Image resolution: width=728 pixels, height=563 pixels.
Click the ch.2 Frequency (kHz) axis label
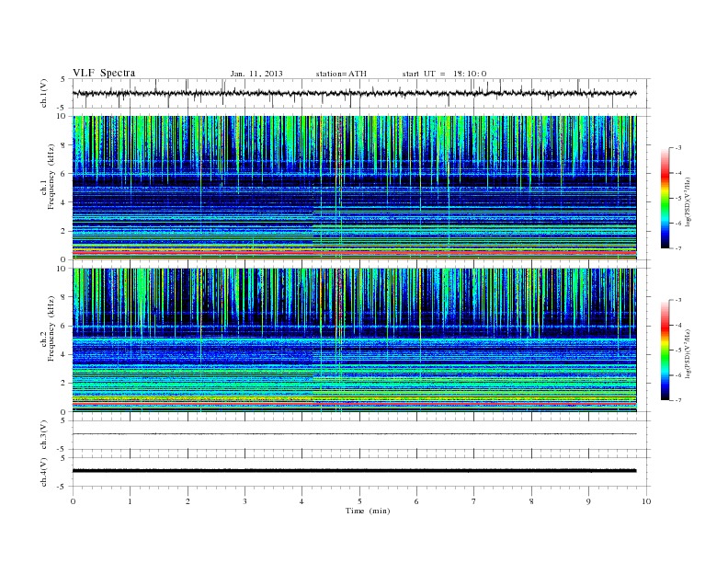click(48, 327)
